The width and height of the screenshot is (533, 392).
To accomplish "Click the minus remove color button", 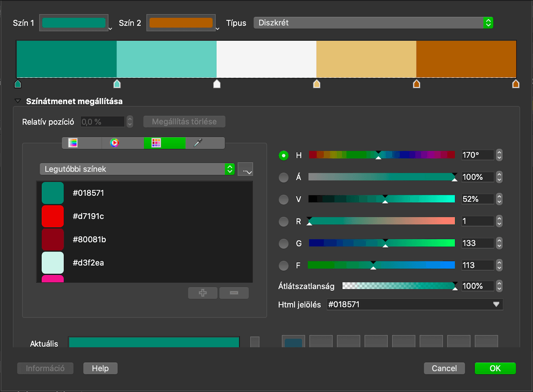I will click(234, 293).
